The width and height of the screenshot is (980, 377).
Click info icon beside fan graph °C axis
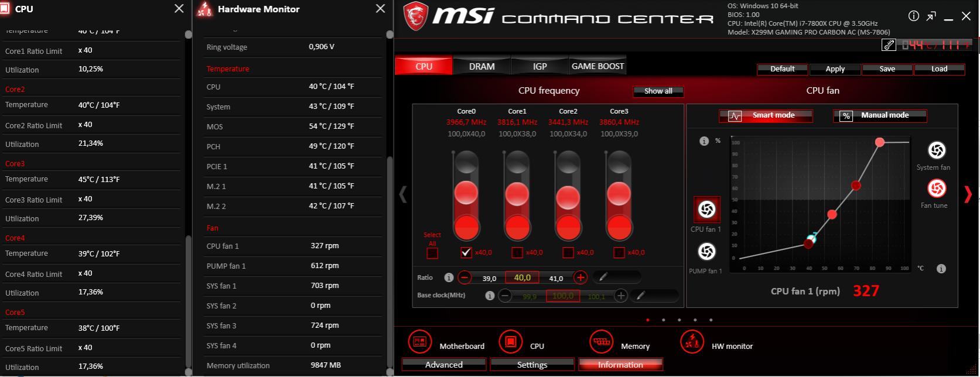pyautogui.click(x=941, y=269)
